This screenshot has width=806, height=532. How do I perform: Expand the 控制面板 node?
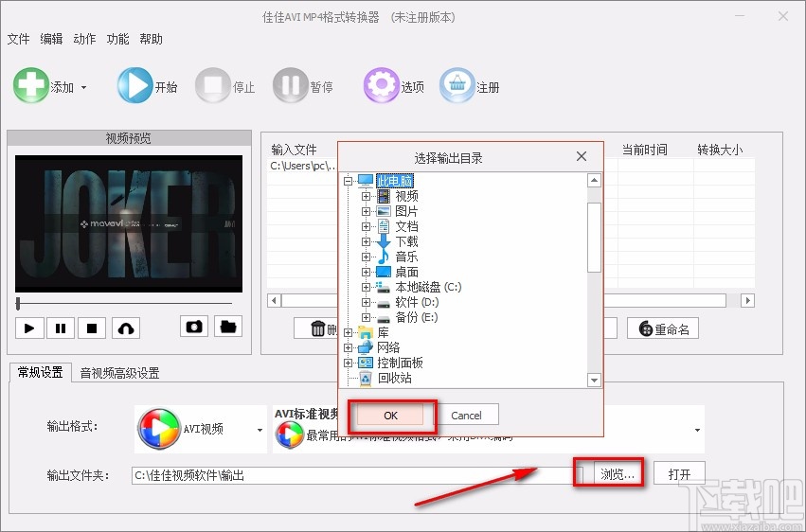tap(348, 364)
